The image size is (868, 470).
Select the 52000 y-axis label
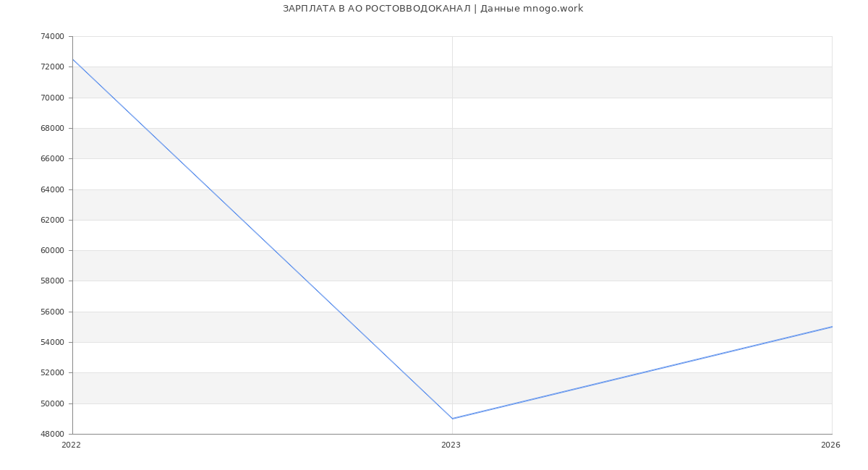pos(52,372)
